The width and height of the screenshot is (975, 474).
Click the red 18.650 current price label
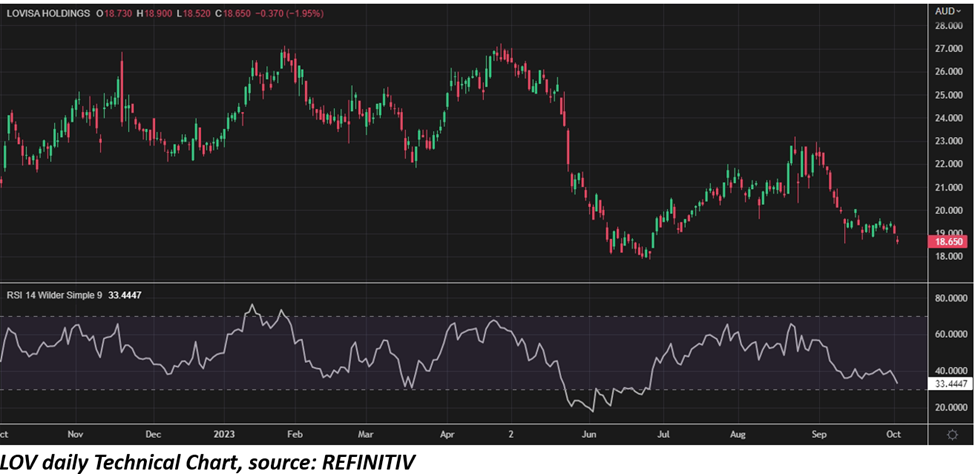click(946, 241)
